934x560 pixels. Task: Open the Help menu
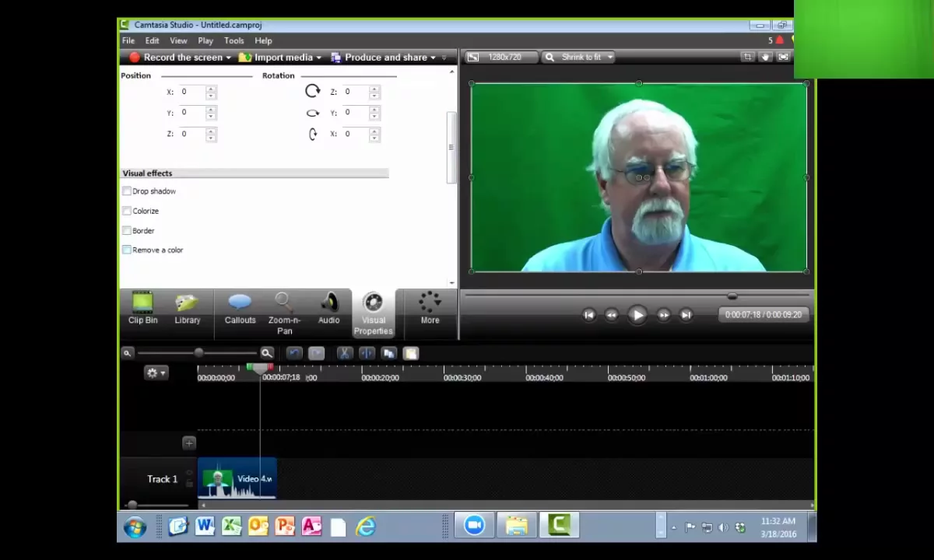tap(263, 40)
